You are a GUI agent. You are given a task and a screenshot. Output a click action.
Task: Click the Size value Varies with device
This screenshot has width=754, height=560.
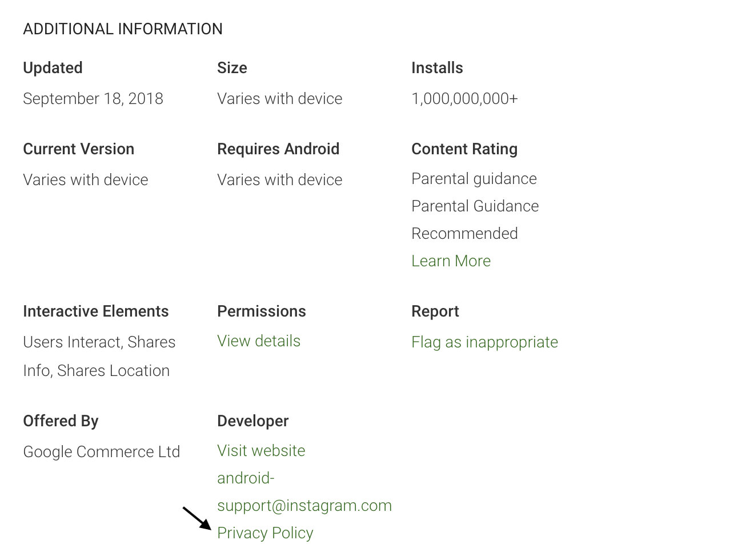coord(279,98)
